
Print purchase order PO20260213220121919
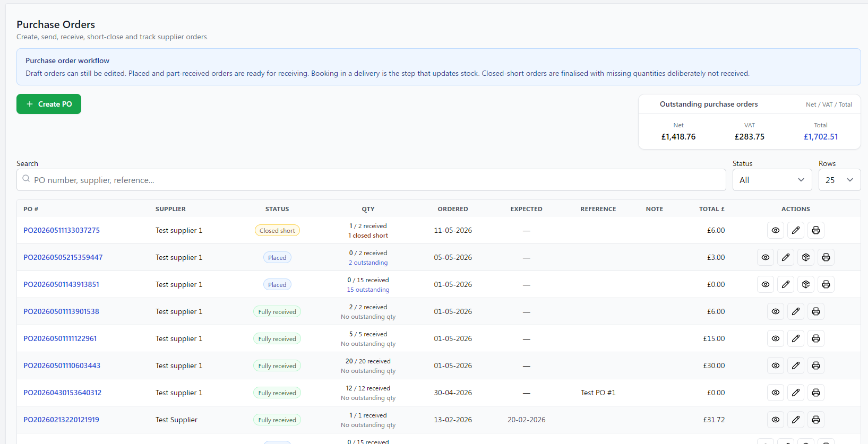(816, 420)
